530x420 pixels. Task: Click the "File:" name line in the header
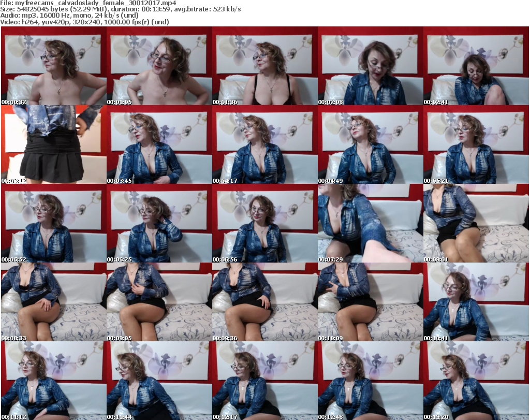coord(88,3)
